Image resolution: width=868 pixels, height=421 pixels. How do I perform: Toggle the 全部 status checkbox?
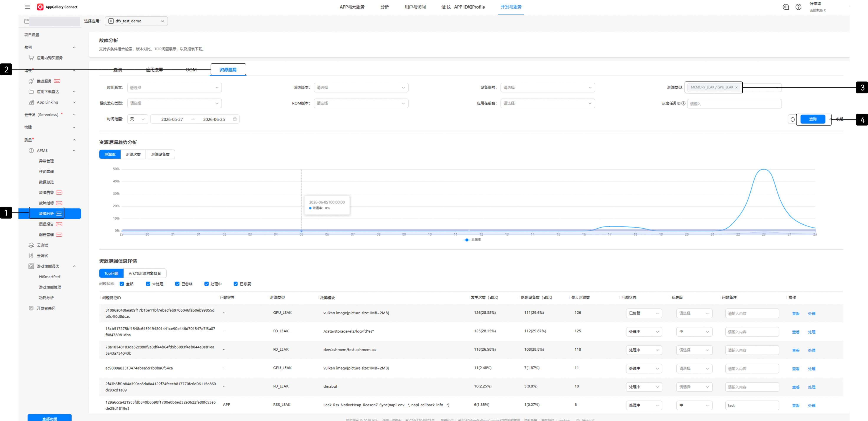click(x=122, y=284)
